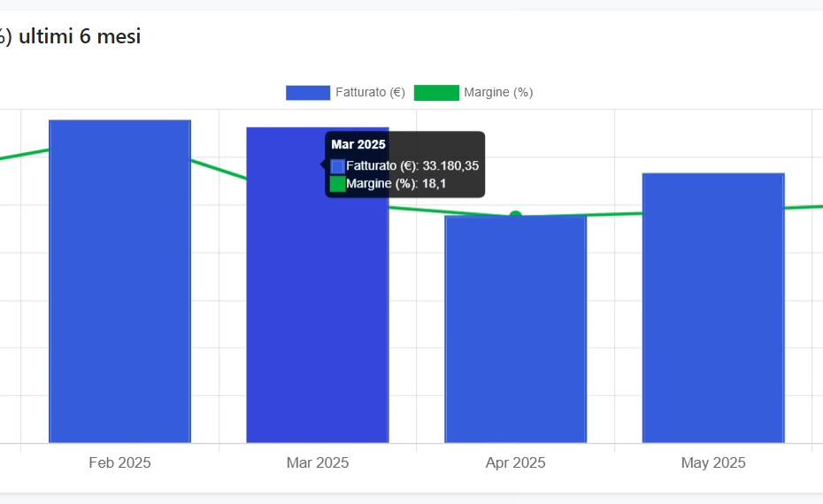Click the Feb 2025 x-axis label
This screenshot has height=504, width=823.
tap(119, 462)
